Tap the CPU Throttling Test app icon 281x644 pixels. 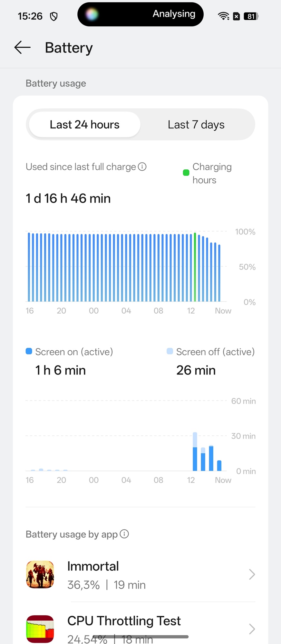coord(40,629)
